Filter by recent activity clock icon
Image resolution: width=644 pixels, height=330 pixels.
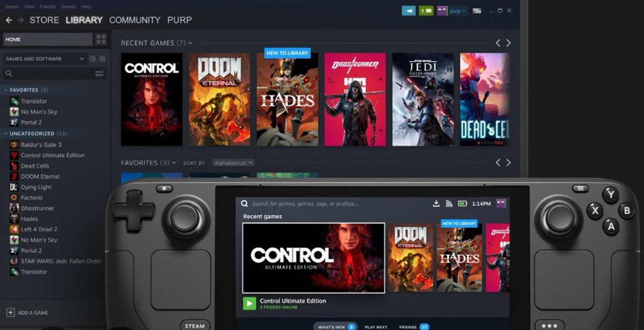(x=92, y=59)
